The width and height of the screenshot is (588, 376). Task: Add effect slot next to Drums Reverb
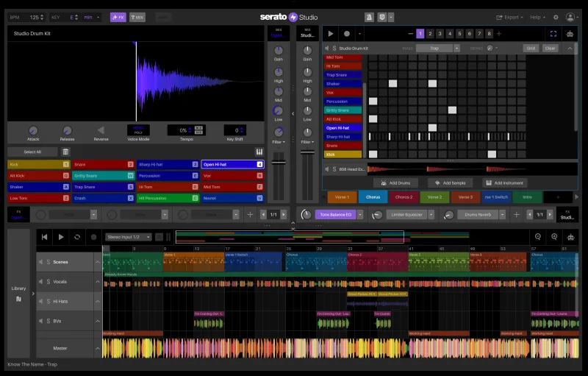517,215
